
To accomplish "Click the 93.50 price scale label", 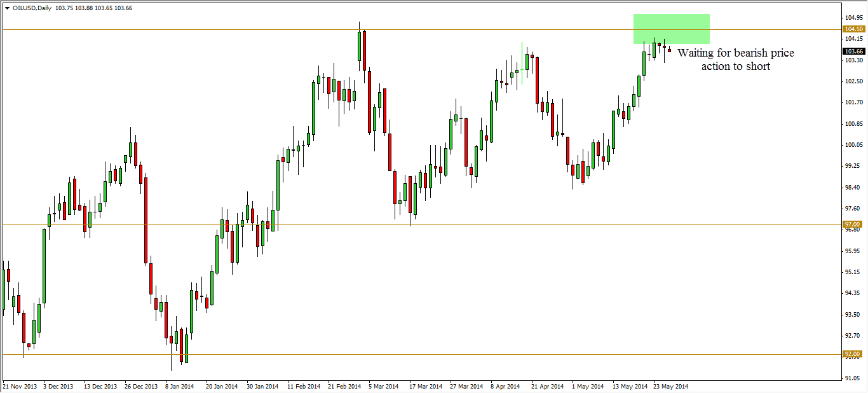I will 853,314.
